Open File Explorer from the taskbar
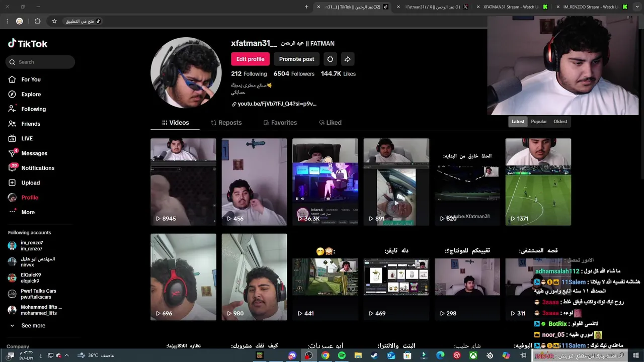Image resolution: width=644 pixels, height=362 pixels. point(358,355)
